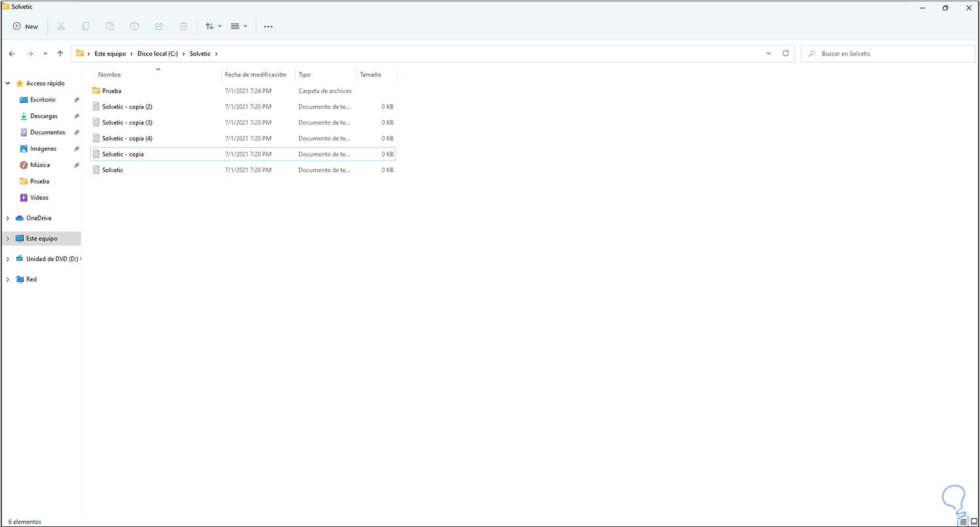The width and height of the screenshot is (980, 527).
Task: Click the Cut scissors icon in toolbar
Action: (x=61, y=26)
